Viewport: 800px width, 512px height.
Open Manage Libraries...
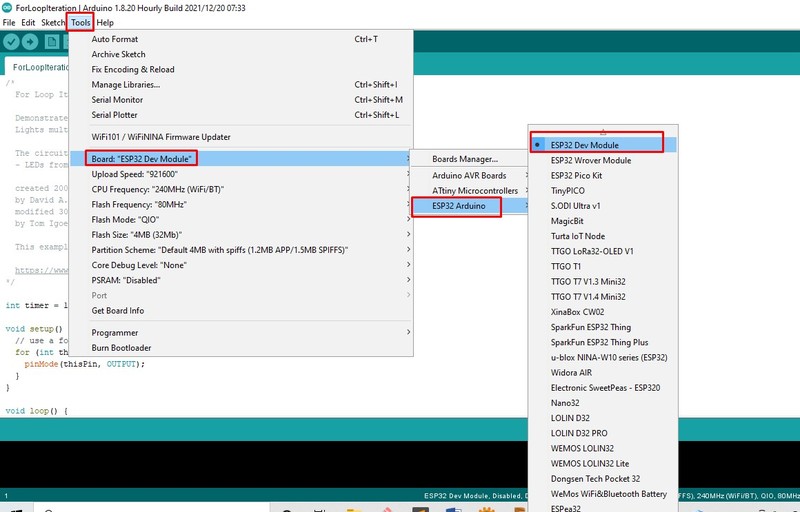240,85
